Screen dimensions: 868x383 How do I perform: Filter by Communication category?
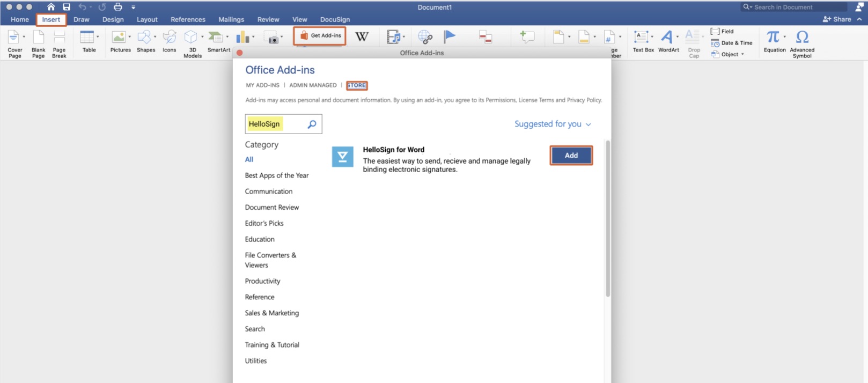[x=268, y=191]
